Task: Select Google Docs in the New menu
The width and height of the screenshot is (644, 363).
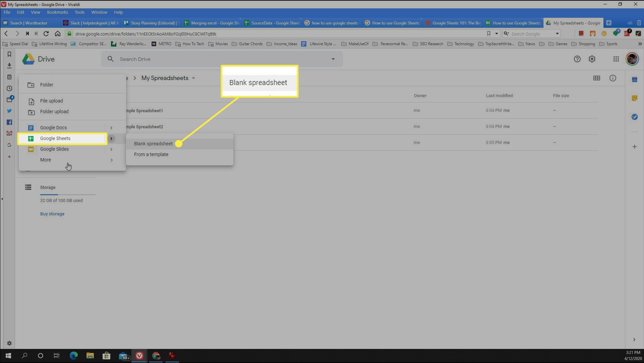Action: [x=53, y=128]
